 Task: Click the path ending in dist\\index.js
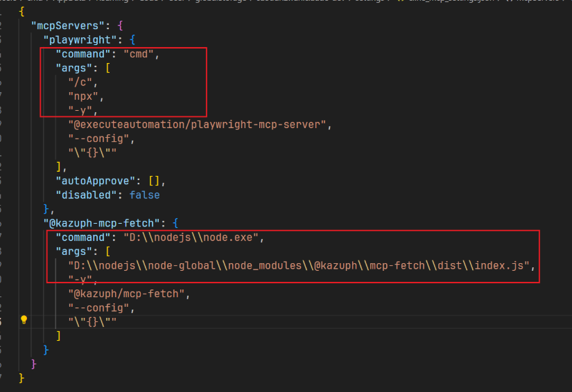tap(299, 265)
